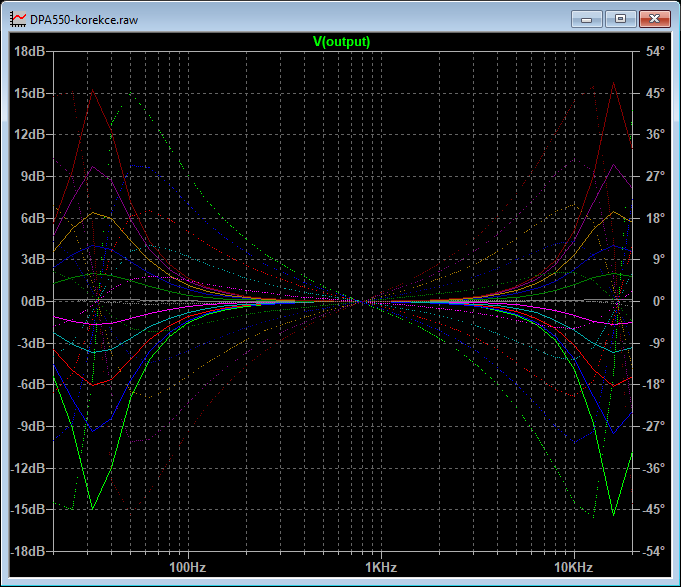681x587 pixels.
Task: Click the -3dB left axis label
Action: point(31,343)
